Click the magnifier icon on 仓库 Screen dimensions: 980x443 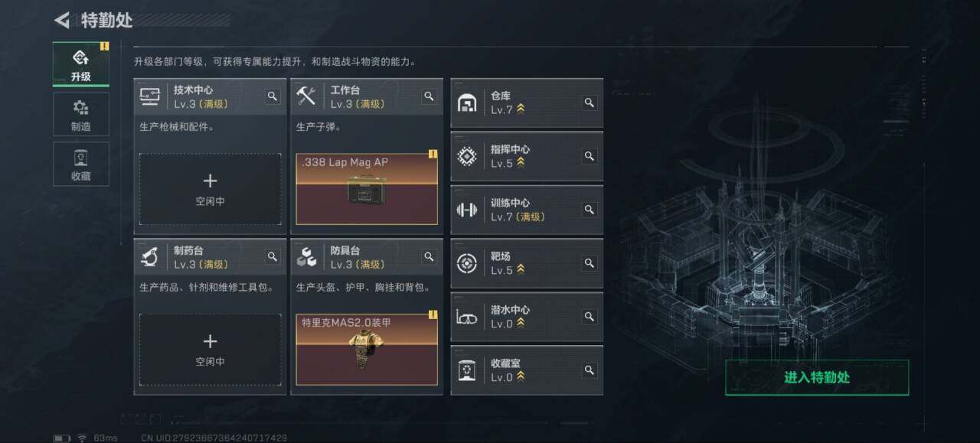589,103
